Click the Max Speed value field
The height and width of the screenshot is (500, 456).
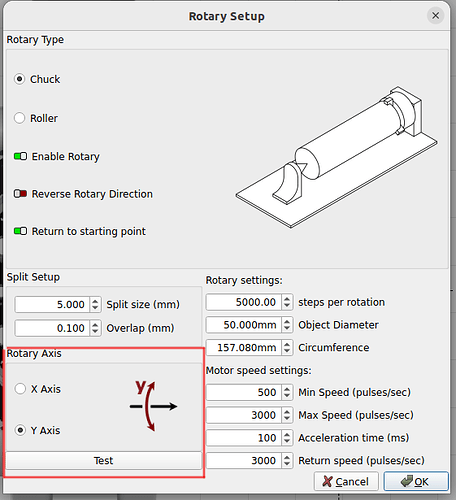pos(244,415)
